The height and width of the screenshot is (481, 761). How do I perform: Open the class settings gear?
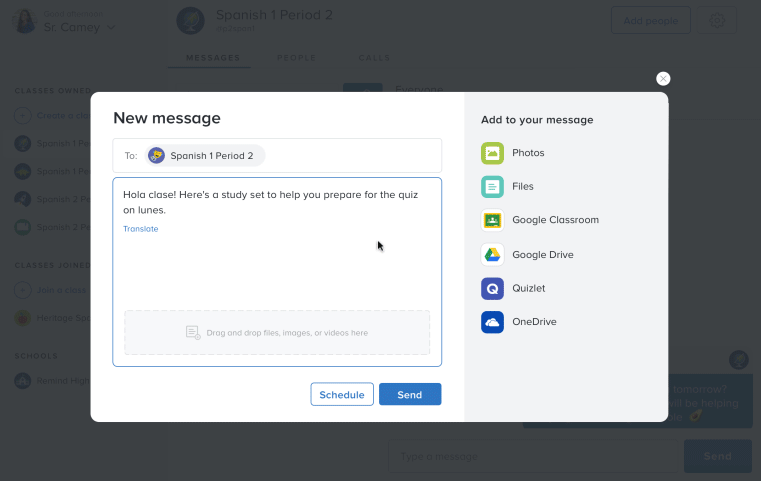click(x=717, y=20)
